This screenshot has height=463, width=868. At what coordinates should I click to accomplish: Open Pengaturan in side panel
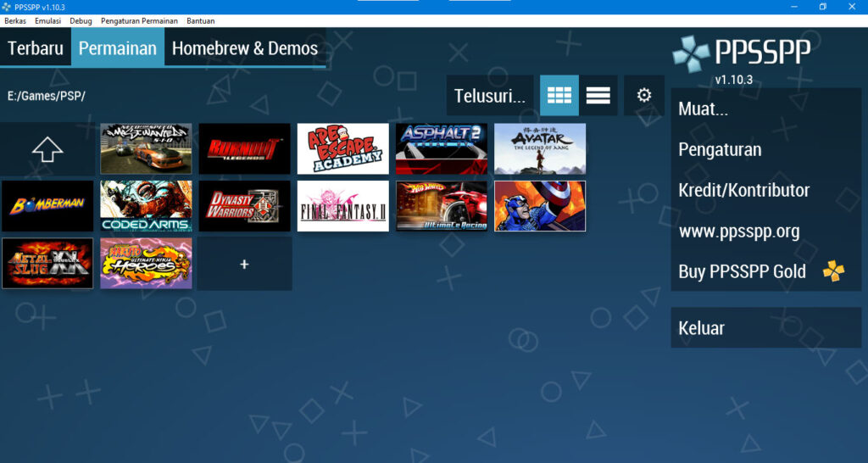[x=766, y=149]
